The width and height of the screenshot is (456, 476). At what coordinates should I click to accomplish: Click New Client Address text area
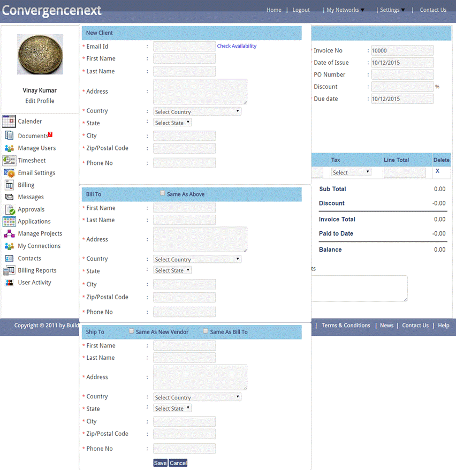click(200, 92)
